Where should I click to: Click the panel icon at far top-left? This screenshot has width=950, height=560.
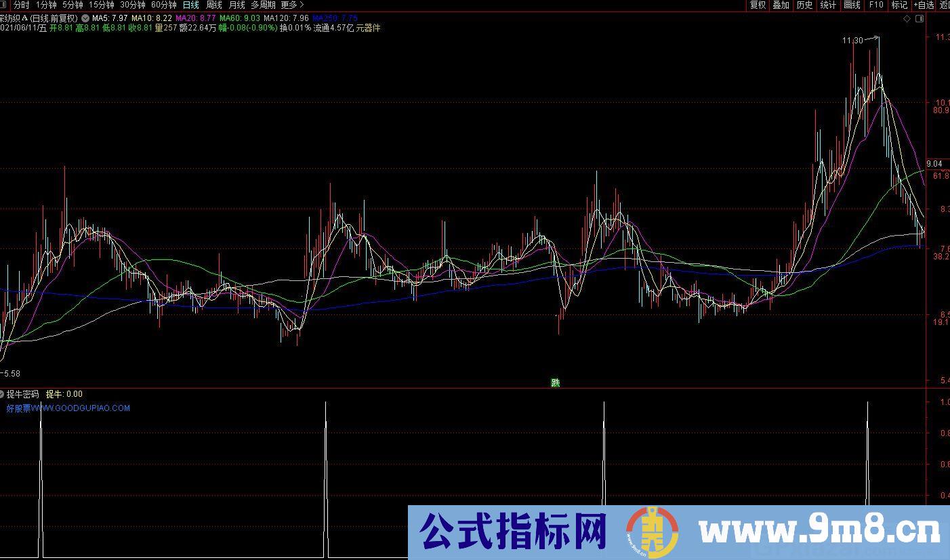(3, 5)
